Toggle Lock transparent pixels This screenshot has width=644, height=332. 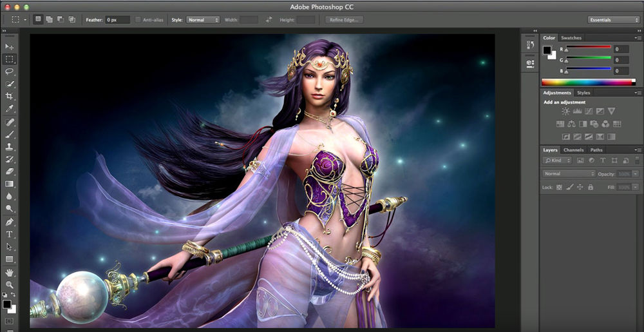559,187
